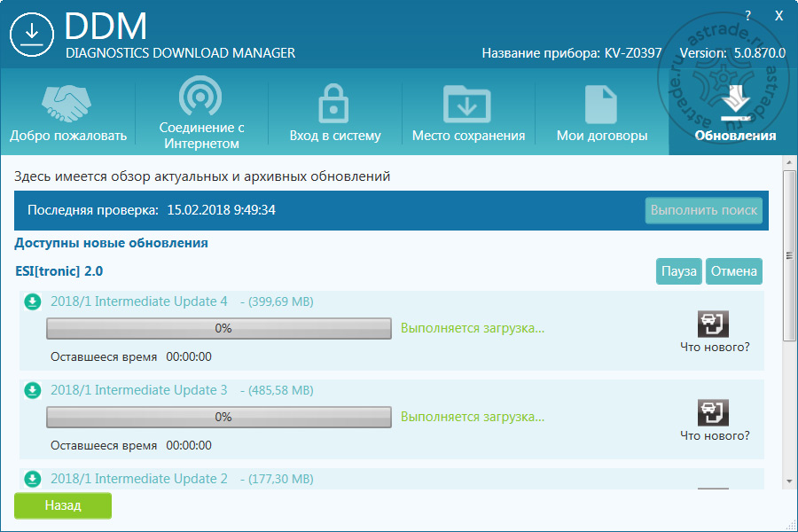Click 2018/1 Intermediate Update 4 title
This screenshot has width=798, height=532.
coord(139,301)
